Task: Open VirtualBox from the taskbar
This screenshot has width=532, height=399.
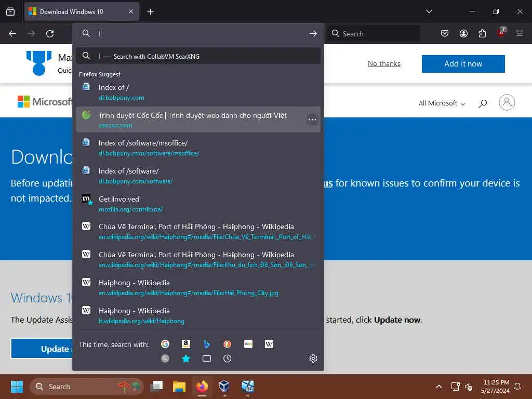Action: [224, 387]
